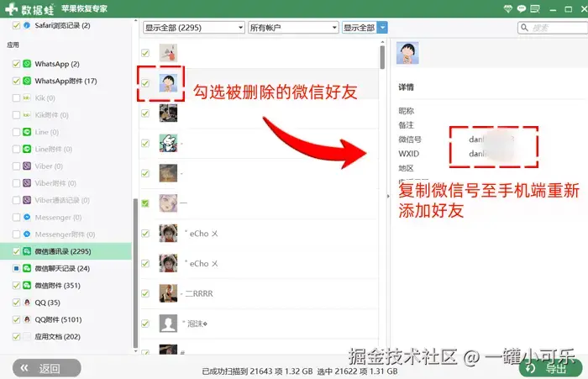Click the green 导出 export button
The height and width of the screenshot is (379, 588).
(550, 368)
